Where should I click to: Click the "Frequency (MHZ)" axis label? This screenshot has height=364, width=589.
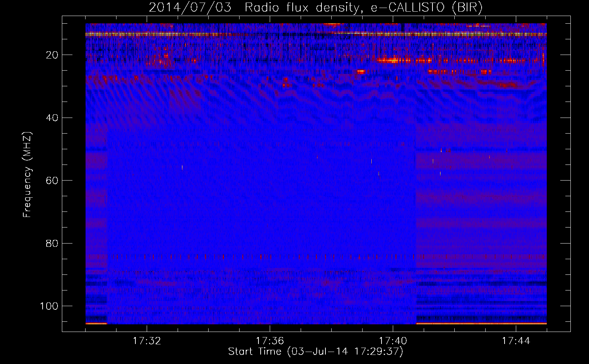point(28,175)
